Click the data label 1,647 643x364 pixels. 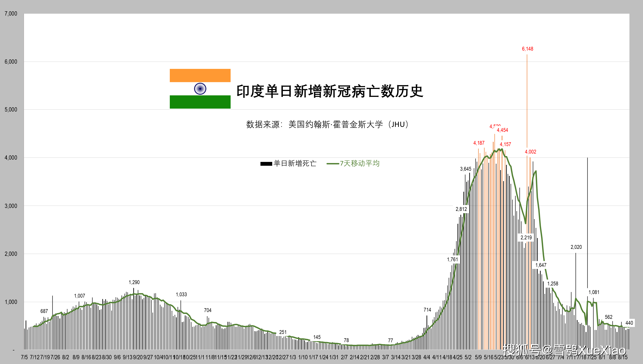point(541,265)
